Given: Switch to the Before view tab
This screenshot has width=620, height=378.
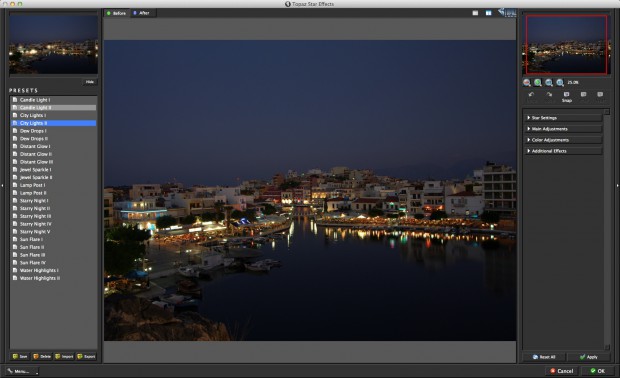Looking at the screenshot, I should click(116, 13).
